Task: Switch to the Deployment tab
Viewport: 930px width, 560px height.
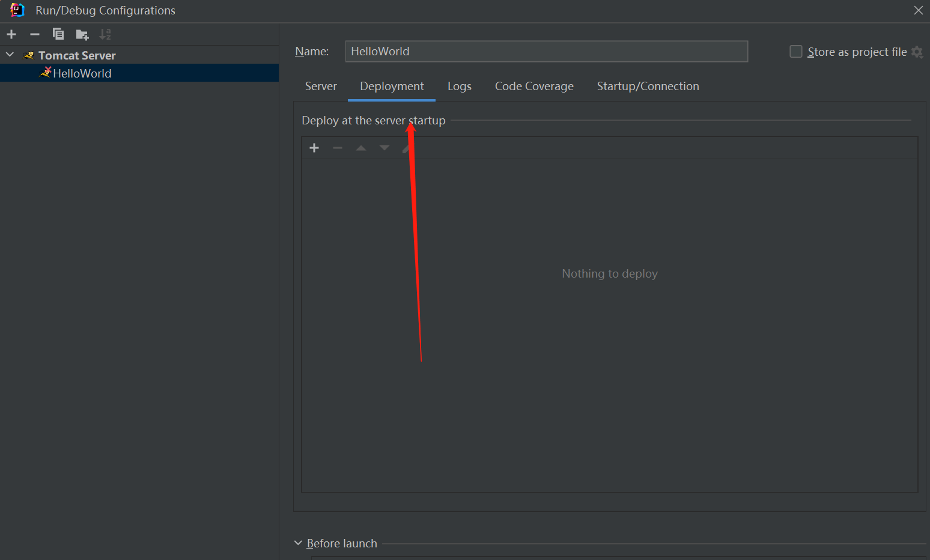Action: click(x=392, y=87)
